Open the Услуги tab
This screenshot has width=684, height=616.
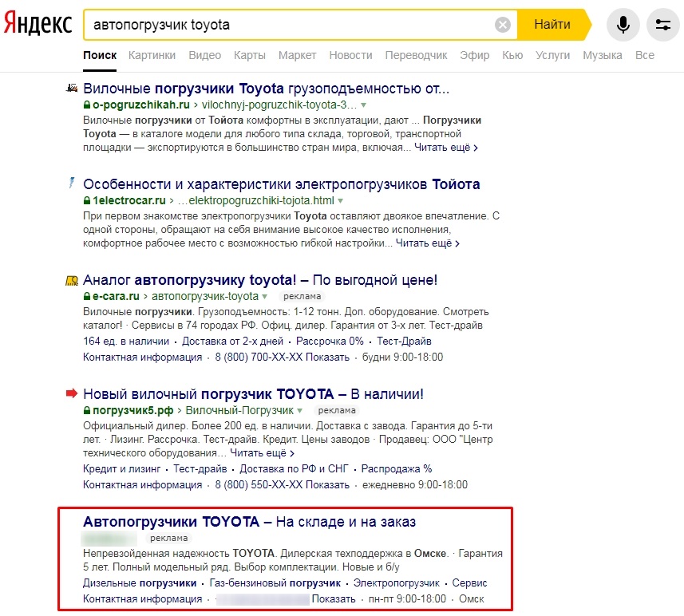552,55
